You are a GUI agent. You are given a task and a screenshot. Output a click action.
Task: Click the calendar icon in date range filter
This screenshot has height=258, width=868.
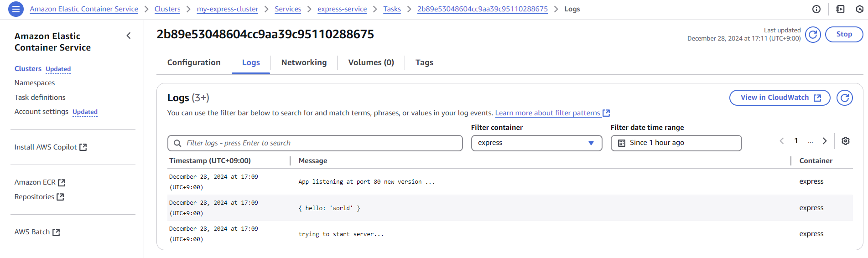click(621, 143)
